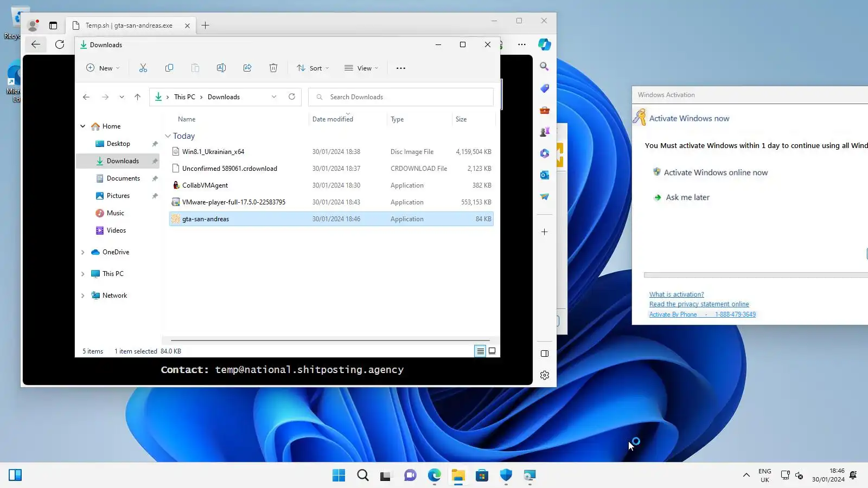Open the taskbar clock and date
This screenshot has height=488, width=868.
point(828,476)
